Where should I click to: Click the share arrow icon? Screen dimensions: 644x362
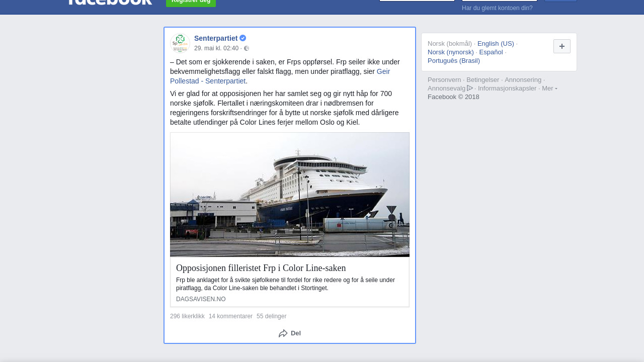click(283, 333)
